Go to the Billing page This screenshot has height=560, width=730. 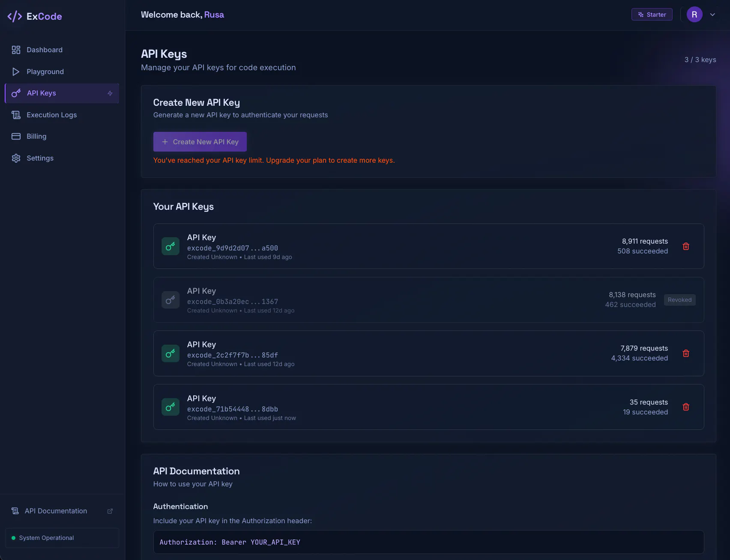[x=62, y=136]
